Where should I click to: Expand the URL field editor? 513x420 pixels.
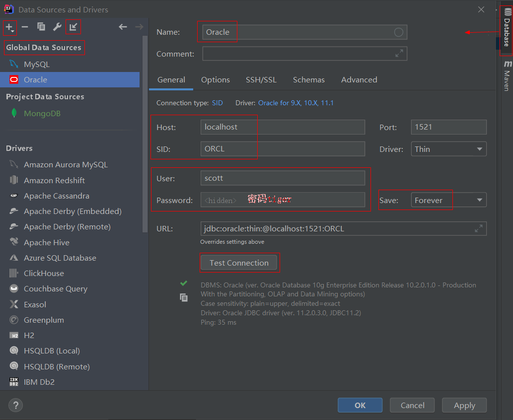point(479,228)
